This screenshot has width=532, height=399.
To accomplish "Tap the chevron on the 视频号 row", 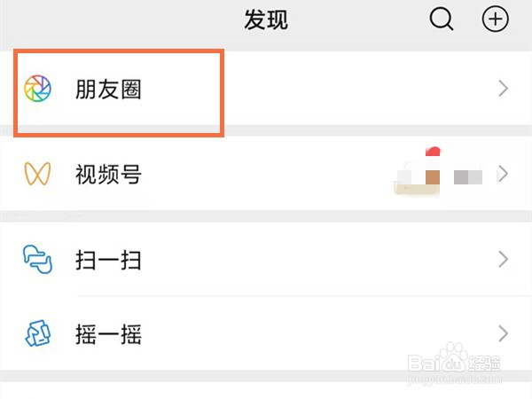I will point(504,174).
